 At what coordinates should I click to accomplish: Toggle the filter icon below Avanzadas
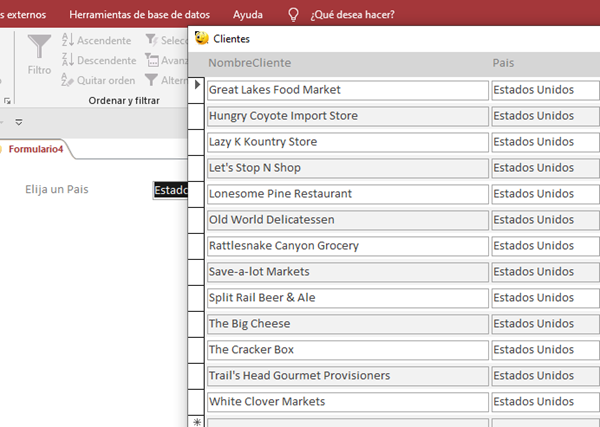(x=152, y=80)
